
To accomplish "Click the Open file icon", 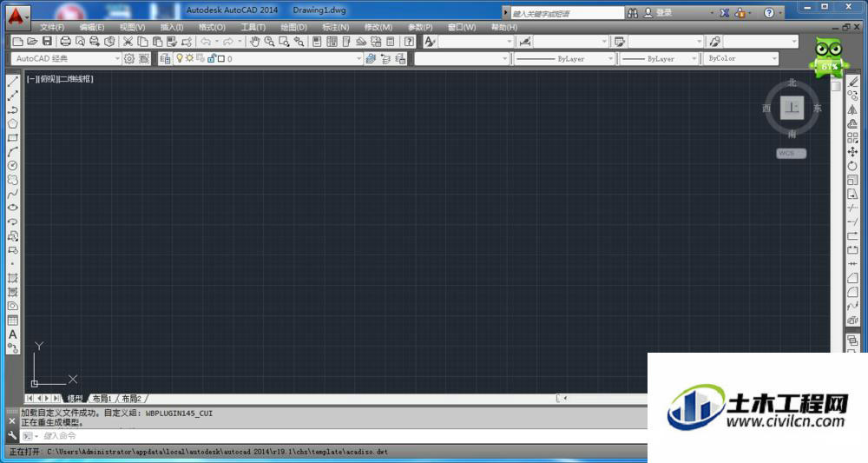I will click(32, 42).
